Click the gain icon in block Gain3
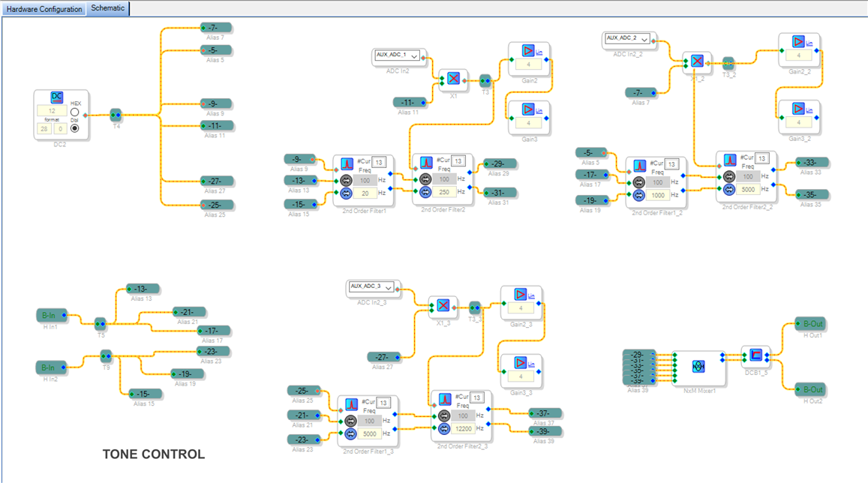The image size is (868, 483). (x=528, y=109)
